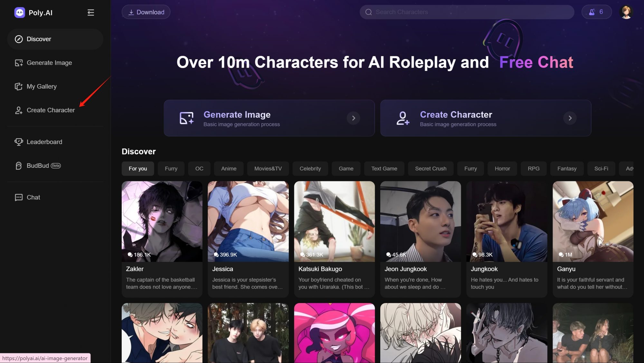Select the Sci-Fi category tab
644x363 pixels.
click(x=601, y=168)
